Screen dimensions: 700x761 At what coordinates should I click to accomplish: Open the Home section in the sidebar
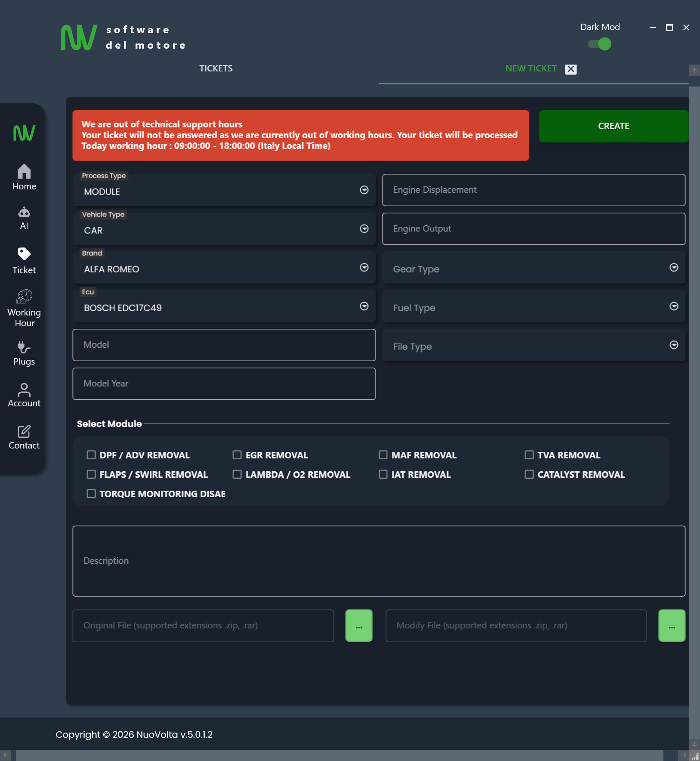click(24, 176)
